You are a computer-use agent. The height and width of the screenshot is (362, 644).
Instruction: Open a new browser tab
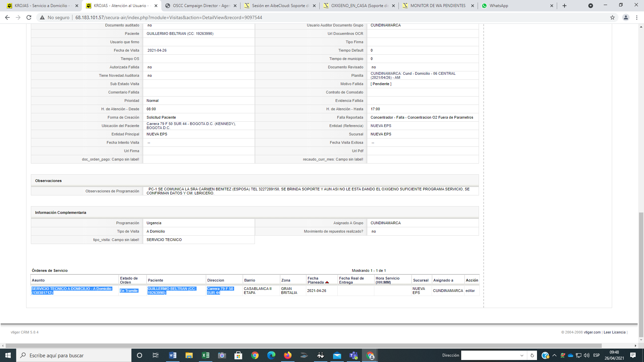coord(565,6)
